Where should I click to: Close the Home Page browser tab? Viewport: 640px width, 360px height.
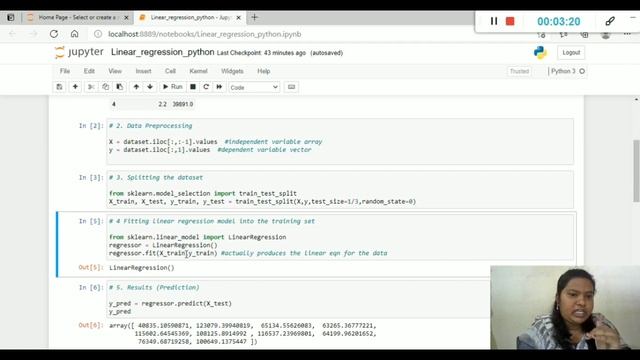pos(126,18)
